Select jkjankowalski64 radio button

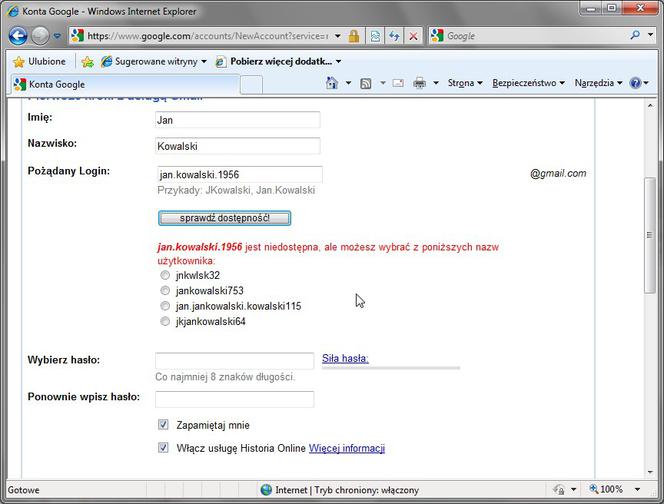pyautogui.click(x=165, y=321)
